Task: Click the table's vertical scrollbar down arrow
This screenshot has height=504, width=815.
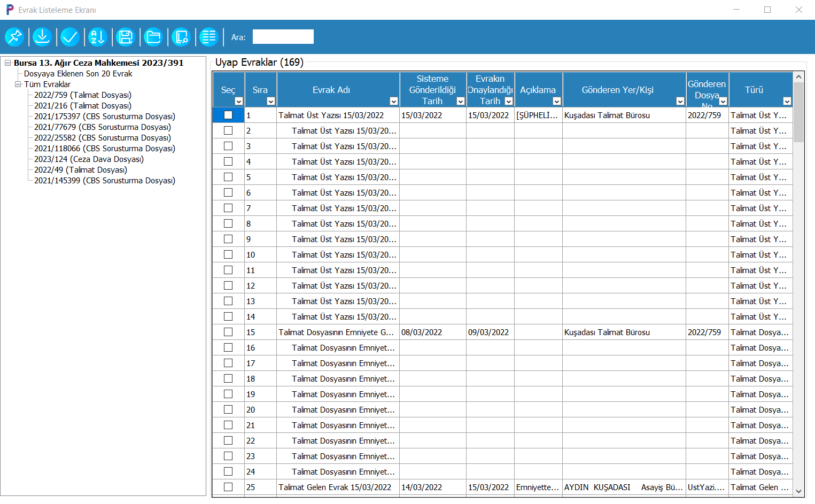Action: pyautogui.click(x=799, y=491)
